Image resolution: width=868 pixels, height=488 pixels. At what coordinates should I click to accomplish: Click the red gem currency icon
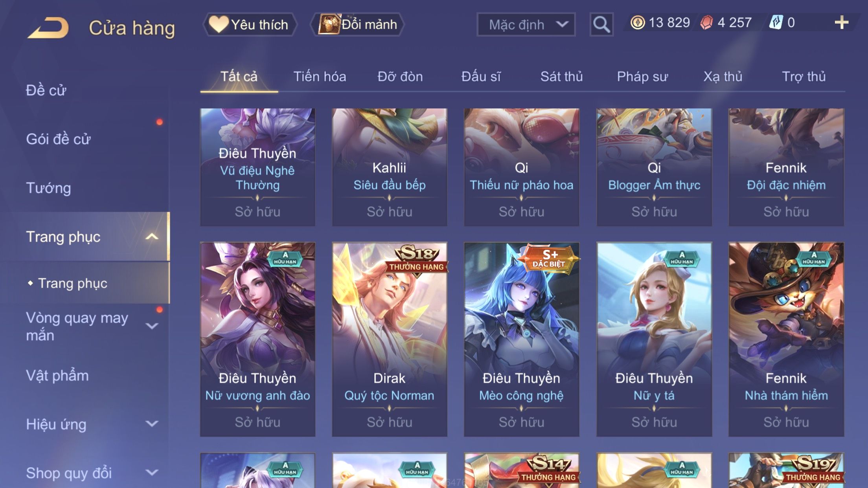[706, 22]
